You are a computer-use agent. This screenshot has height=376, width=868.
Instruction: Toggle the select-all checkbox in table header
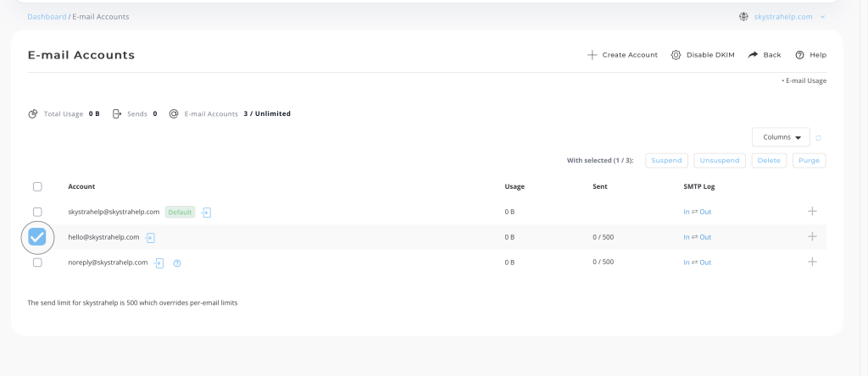click(37, 186)
